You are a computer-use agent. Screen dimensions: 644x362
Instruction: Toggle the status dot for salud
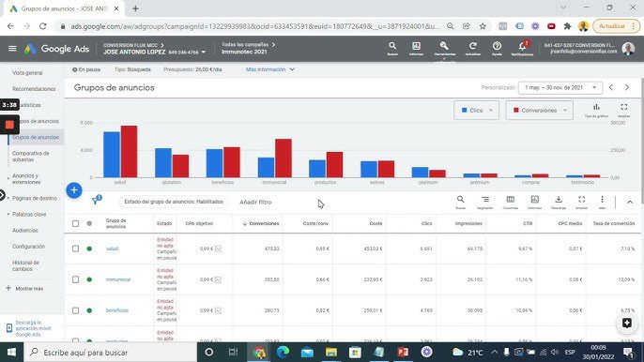tap(89, 249)
